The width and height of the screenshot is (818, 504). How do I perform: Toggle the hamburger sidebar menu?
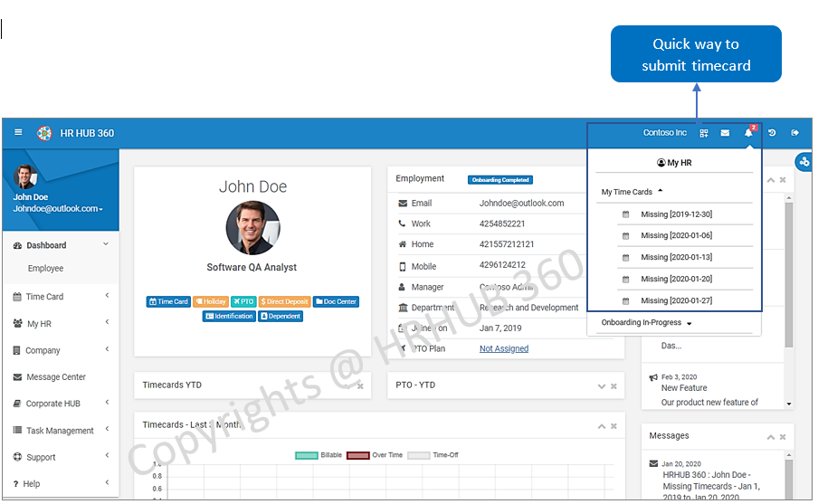[18, 132]
